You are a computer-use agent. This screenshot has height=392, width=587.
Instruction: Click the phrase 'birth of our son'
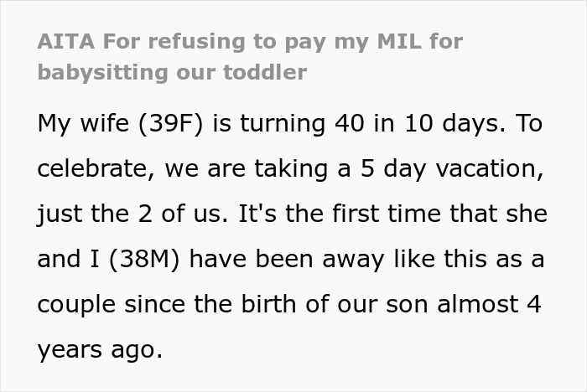tap(334, 304)
